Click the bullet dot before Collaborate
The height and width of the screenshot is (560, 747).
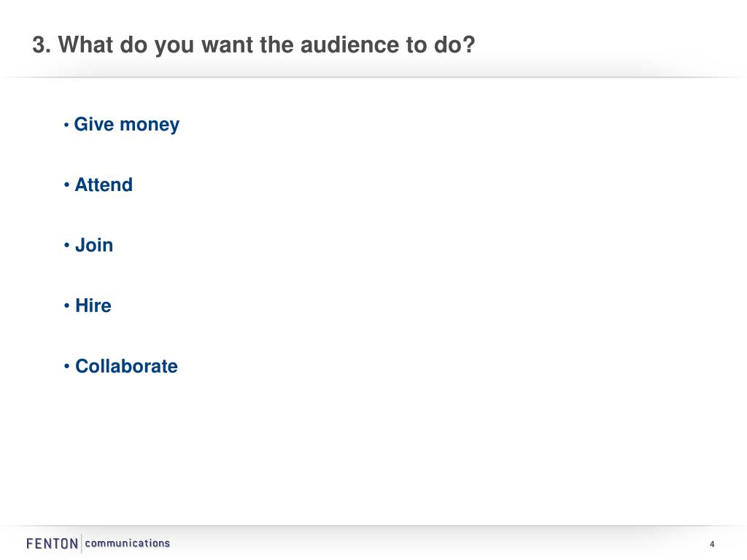click(x=66, y=366)
